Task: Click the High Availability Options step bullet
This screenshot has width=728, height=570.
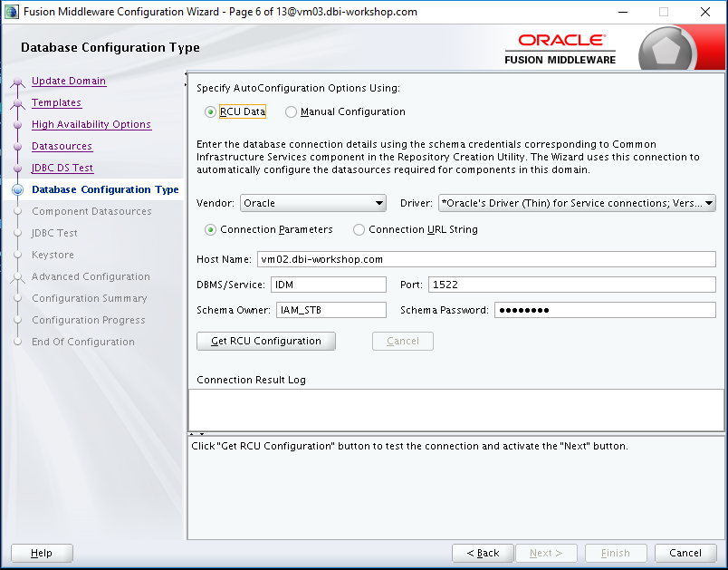Action: pos(17,125)
